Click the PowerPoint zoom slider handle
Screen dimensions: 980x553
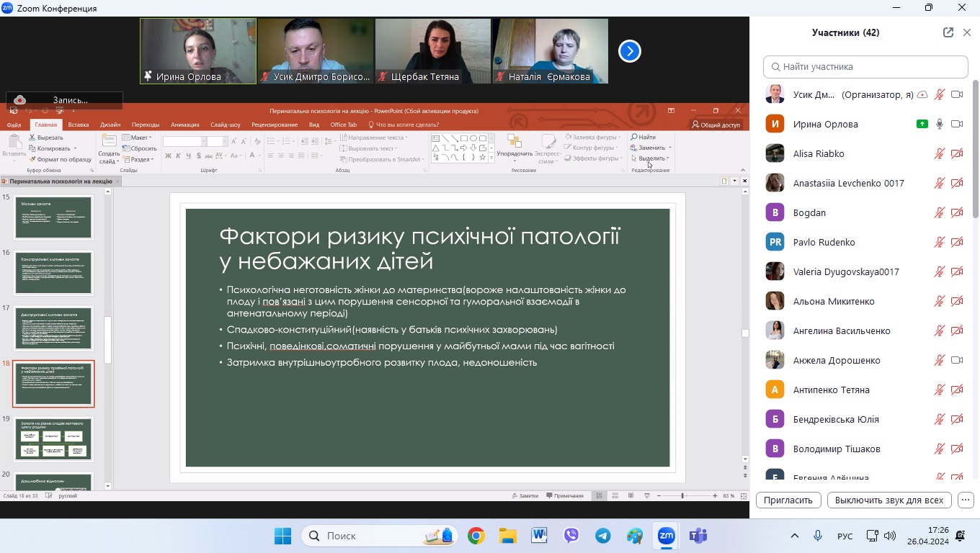click(682, 495)
